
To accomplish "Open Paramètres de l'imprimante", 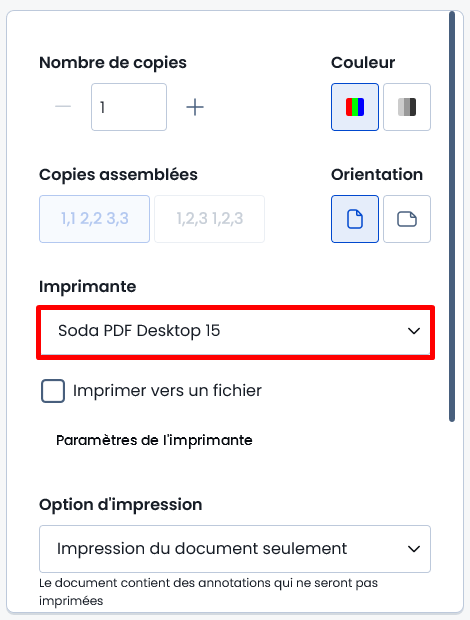I will tap(154, 440).
